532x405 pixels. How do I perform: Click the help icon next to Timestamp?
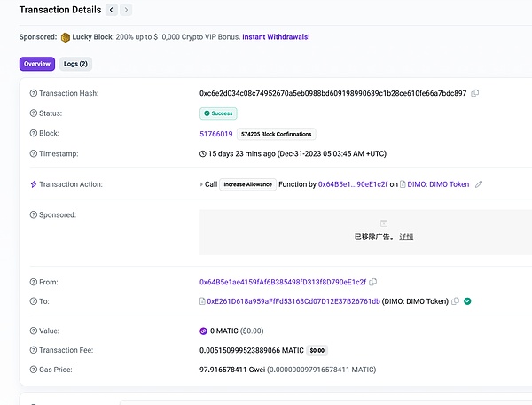click(x=34, y=153)
